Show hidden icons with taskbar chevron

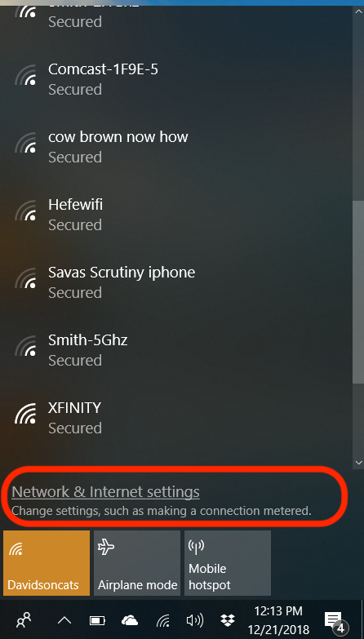point(64,621)
